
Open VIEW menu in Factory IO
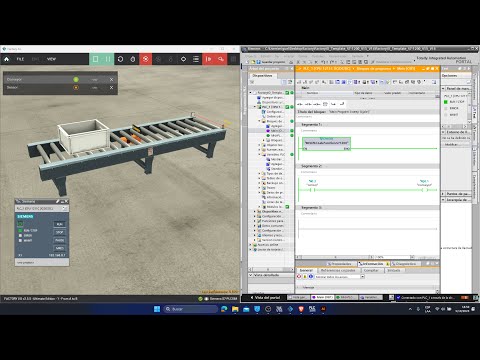[x=51, y=59]
